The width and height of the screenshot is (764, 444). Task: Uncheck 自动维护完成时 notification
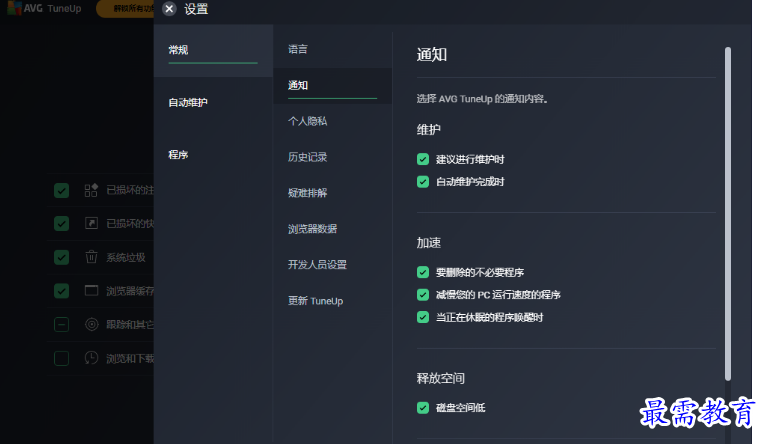(x=423, y=182)
